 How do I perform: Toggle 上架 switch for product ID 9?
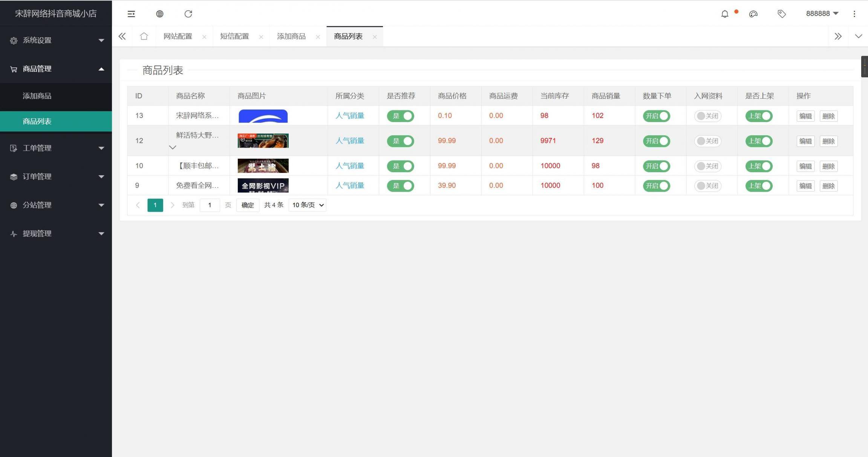click(759, 185)
